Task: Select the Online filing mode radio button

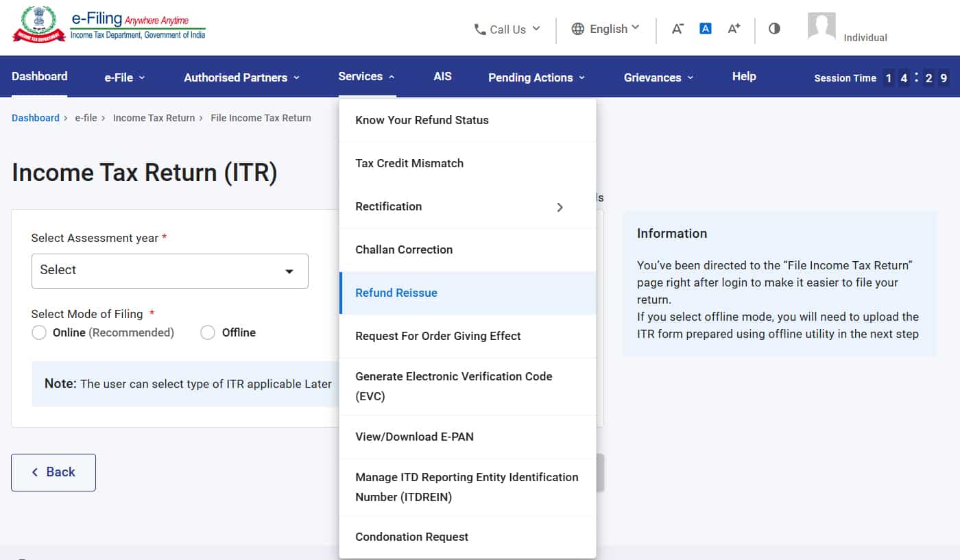Action: [x=39, y=332]
